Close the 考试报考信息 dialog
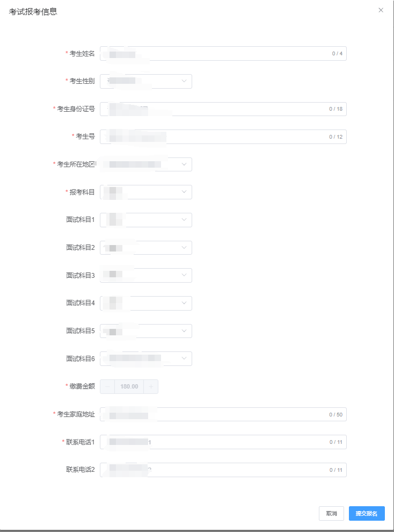 coord(381,10)
